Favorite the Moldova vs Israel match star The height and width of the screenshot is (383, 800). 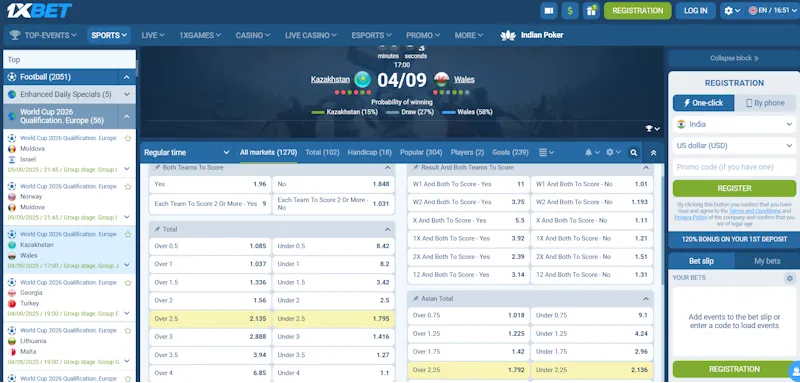coord(128,138)
